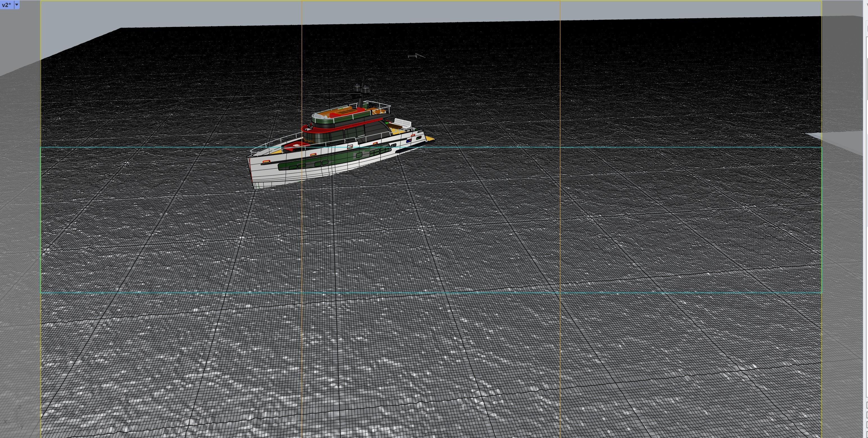Click the x axis label on the world gizmo
The image size is (868, 438).
pyautogui.click(x=5, y=421)
